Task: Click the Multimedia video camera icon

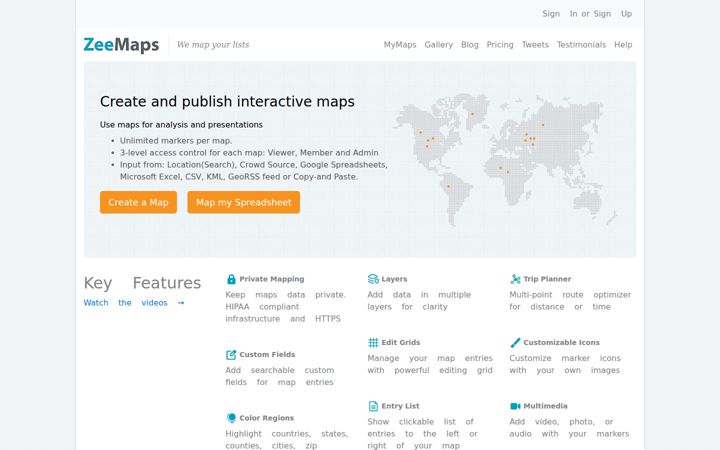Action: point(515,406)
